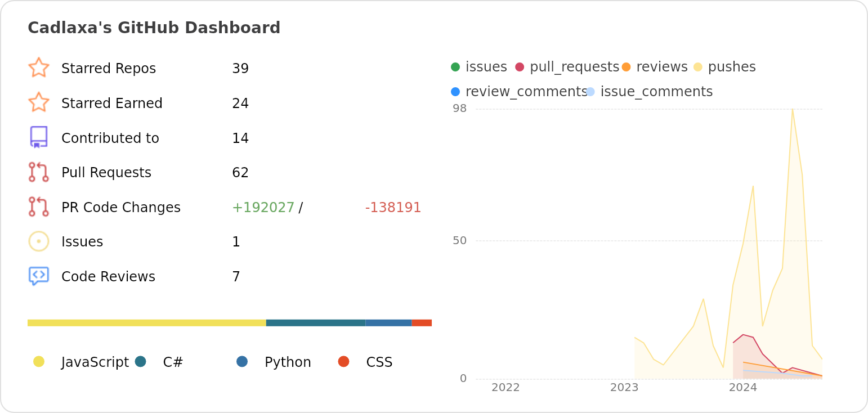The width and height of the screenshot is (868, 413).
Task: Click the "JavaScript" language label
Action: (95, 362)
